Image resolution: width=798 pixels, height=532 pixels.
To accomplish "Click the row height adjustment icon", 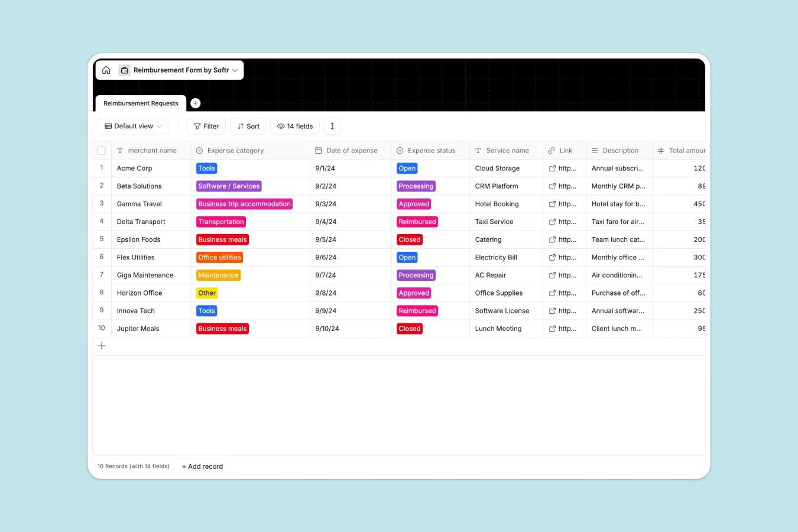I will (x=332, y=126).
